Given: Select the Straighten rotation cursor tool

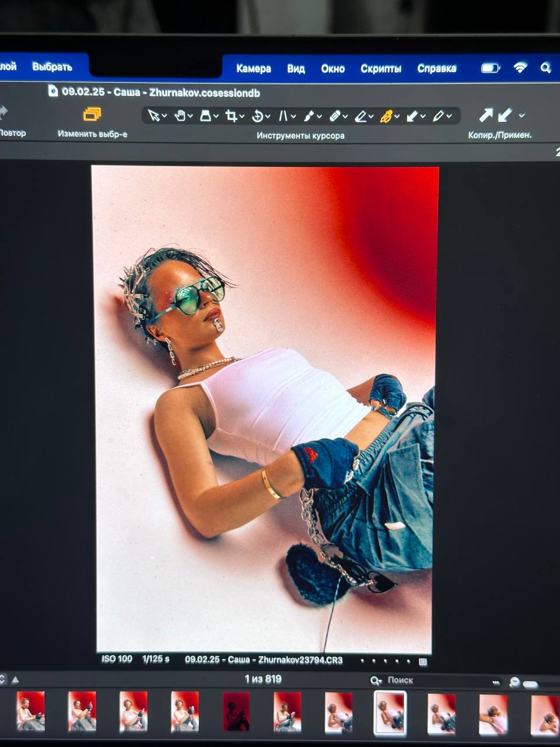Looking at the screenshot, I should tap(257, 116).
